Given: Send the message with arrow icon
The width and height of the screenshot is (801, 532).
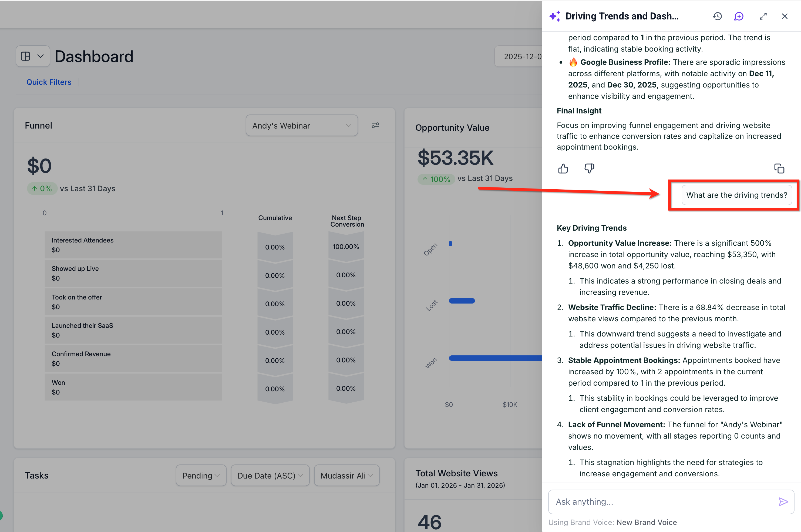Looking at the screenshot, I should (x=783, y=501).
